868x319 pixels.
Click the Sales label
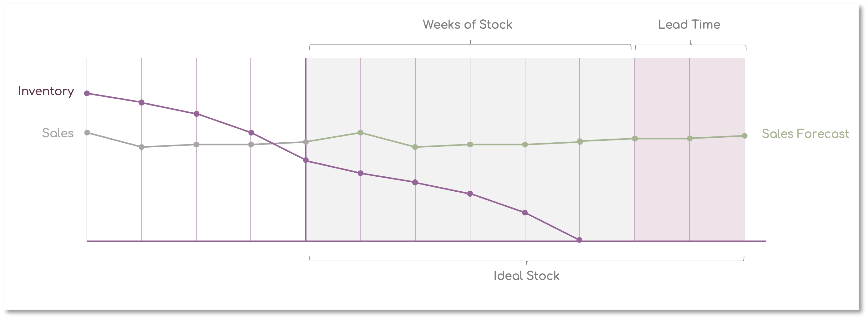tap(58, 133)
